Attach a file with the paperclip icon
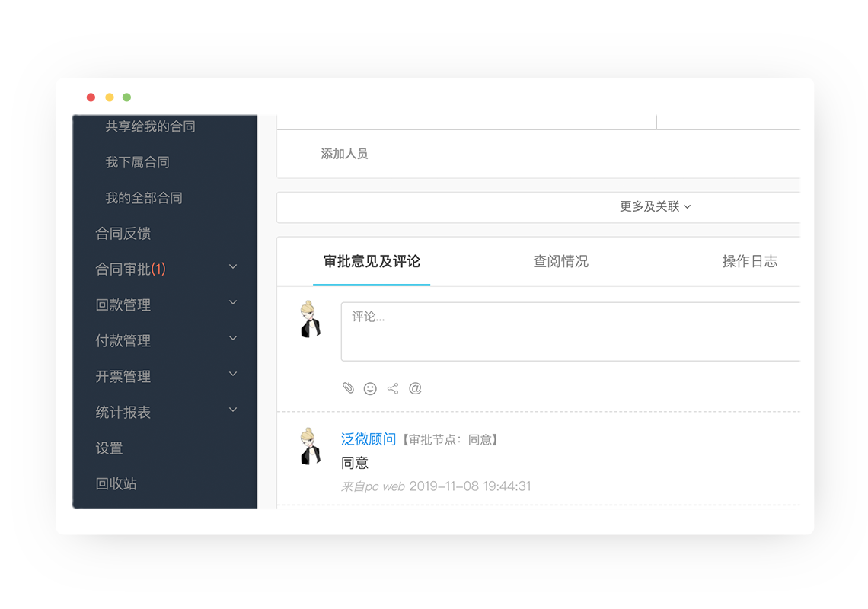Image resolution: width=868 pixels, height=609 pixels. coord(348,388)
